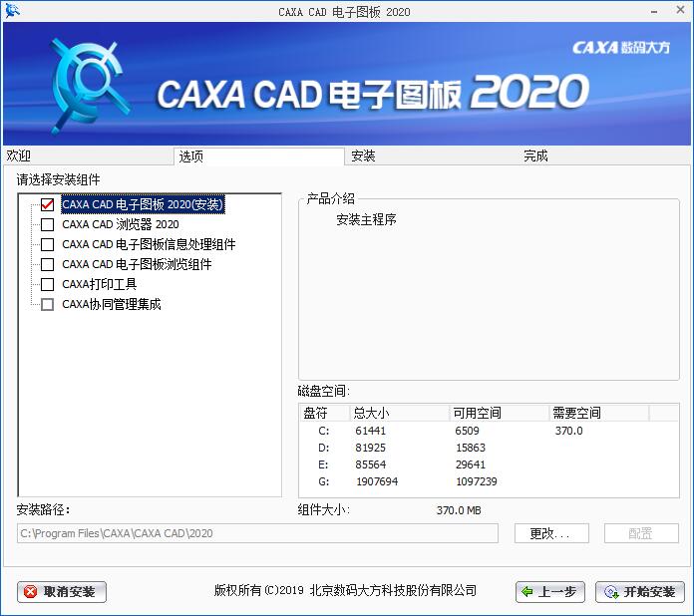Highlight the CAXA CAD 电子图板信息处理组件 label

(149, 244)
